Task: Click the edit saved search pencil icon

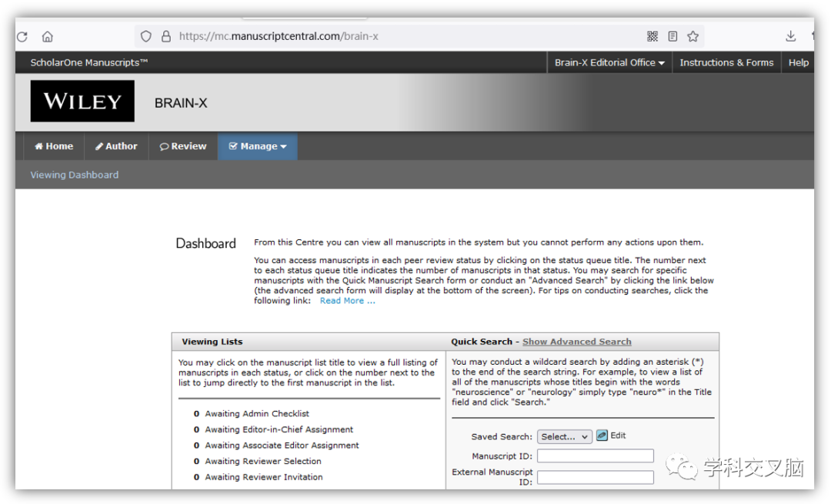Action: coord(602,436)
